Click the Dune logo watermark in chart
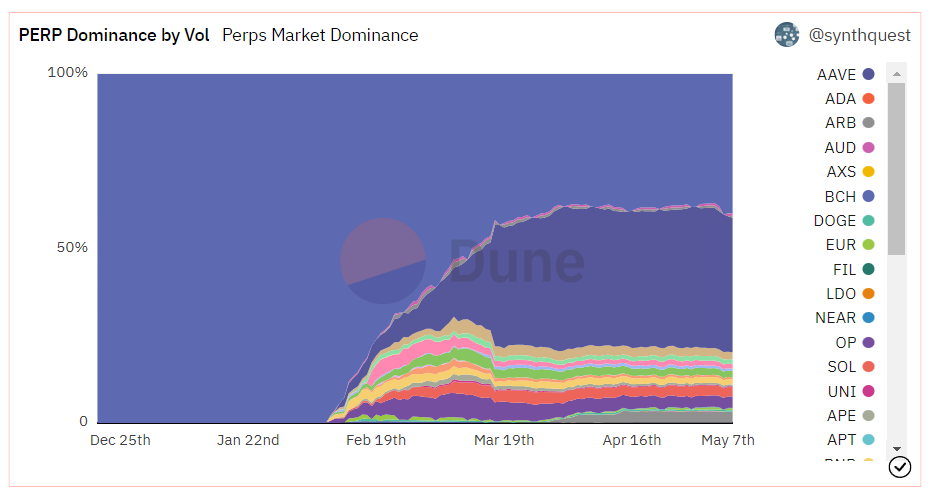This screenshot has height=494, width=931. point(462,261)
